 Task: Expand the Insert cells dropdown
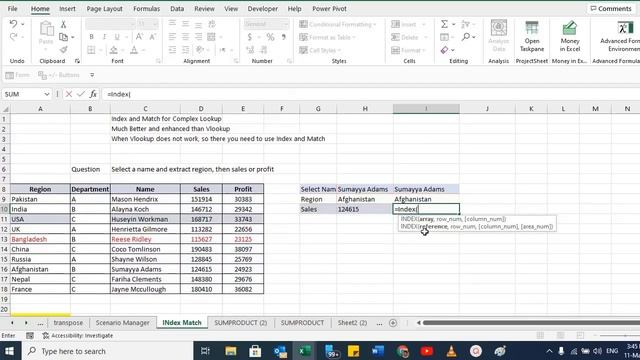coord(424,24)
